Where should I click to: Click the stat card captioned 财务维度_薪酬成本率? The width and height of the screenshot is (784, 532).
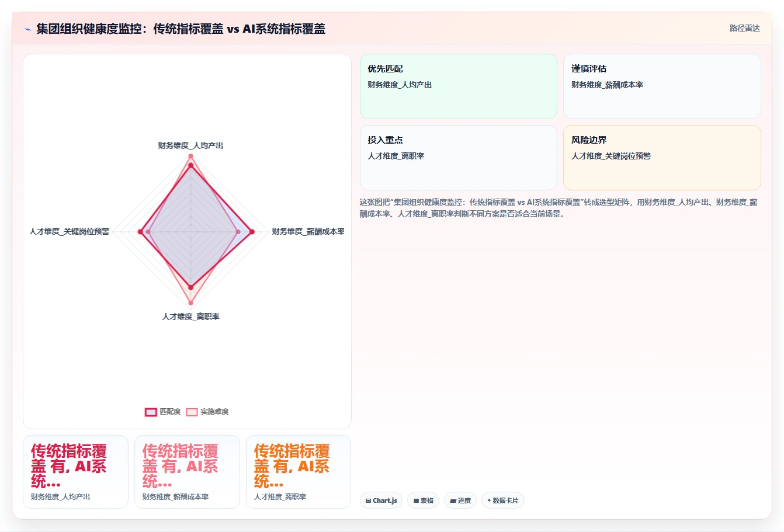click(187, 472)
